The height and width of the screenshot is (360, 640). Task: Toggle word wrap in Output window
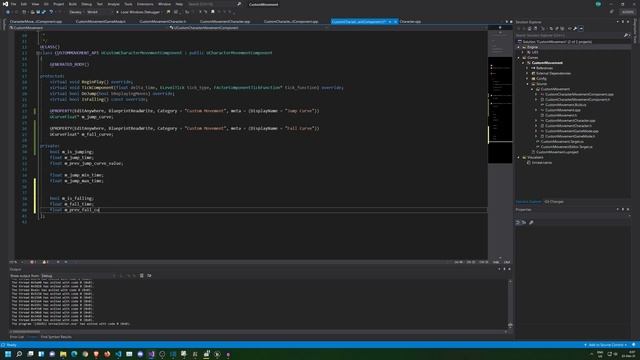click(x=149, y=276)
